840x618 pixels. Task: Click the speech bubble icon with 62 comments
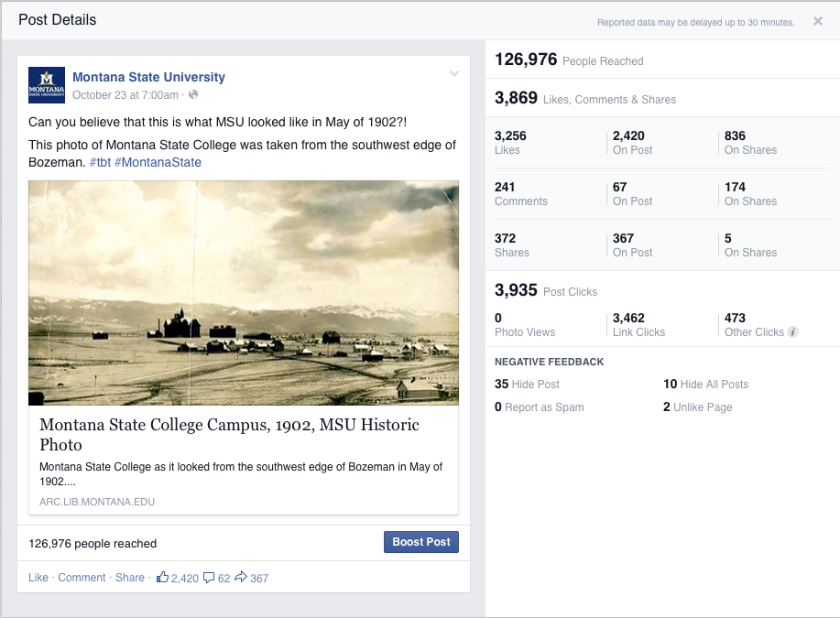pyautogui.click(x=209, y=578)
